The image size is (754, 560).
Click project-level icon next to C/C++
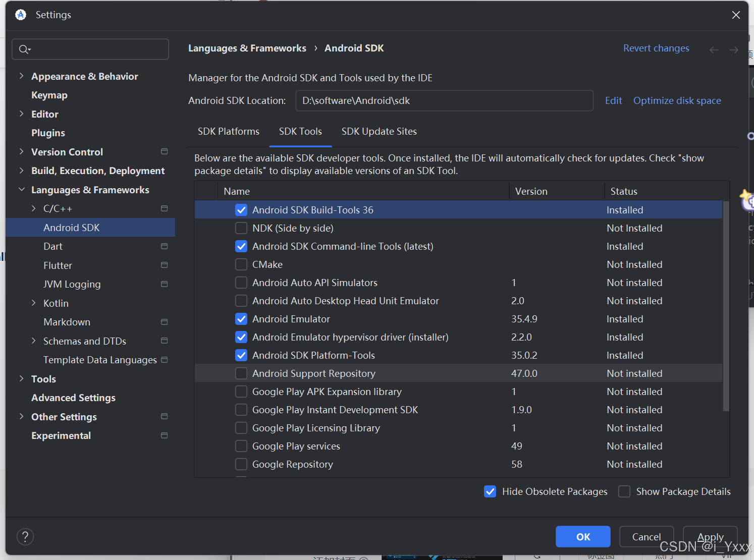point(164,208)
